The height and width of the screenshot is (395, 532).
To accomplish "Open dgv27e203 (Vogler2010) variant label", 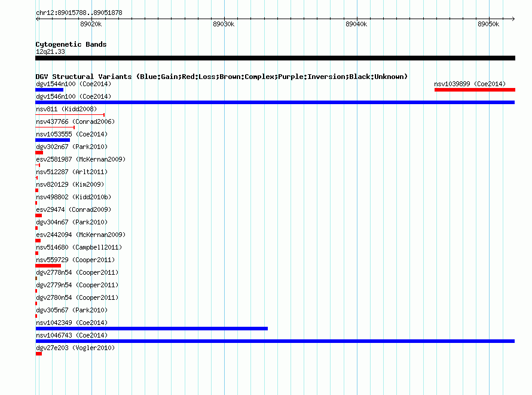I will coord(75,348).
